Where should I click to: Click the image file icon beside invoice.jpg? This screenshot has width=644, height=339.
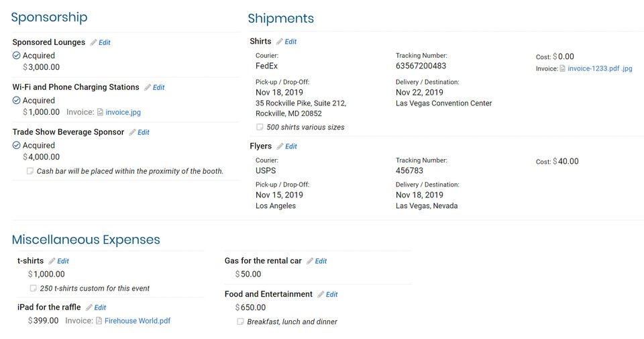[x=100, y=112]
